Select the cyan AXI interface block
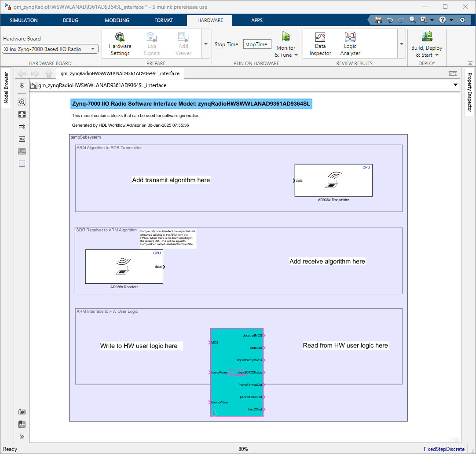 coord(237,372)
